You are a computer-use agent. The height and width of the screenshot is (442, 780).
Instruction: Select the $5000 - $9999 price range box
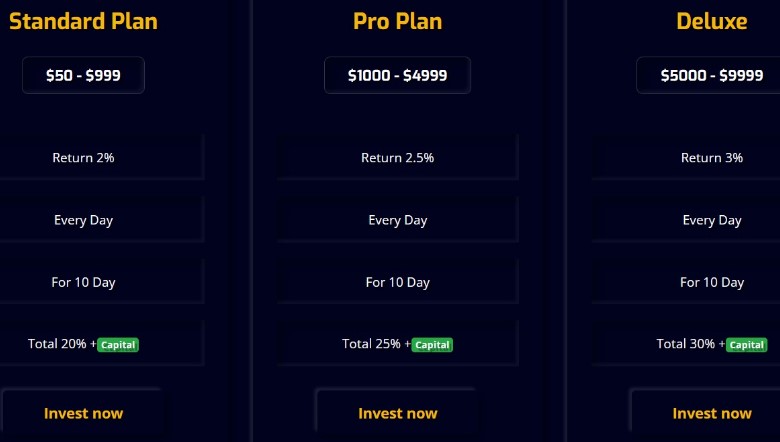[712, 75]
